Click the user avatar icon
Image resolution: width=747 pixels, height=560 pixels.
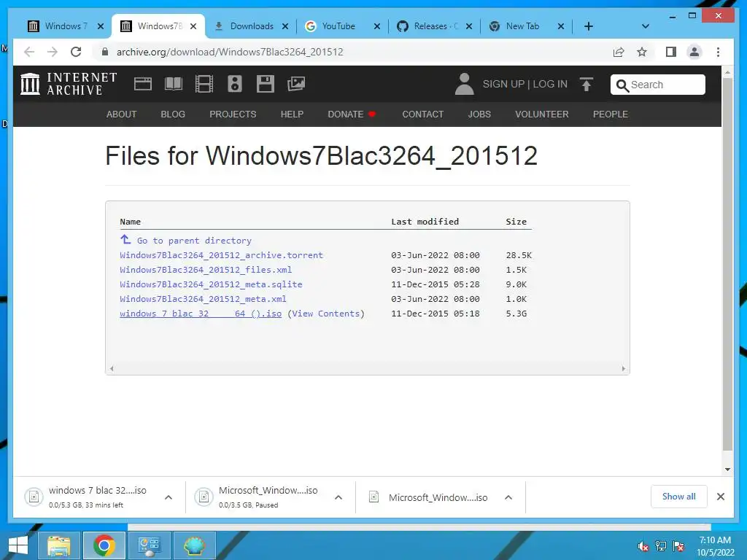point(464,84)
